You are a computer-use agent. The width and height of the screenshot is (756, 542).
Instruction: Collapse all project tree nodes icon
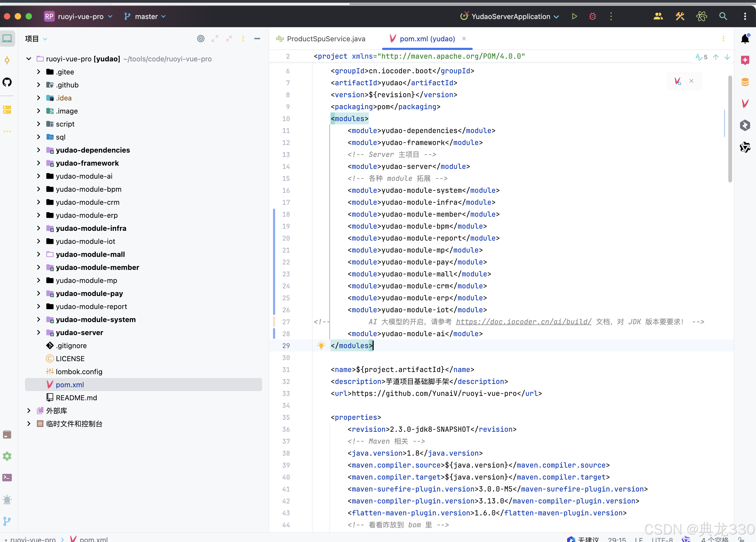click(229, 39)
